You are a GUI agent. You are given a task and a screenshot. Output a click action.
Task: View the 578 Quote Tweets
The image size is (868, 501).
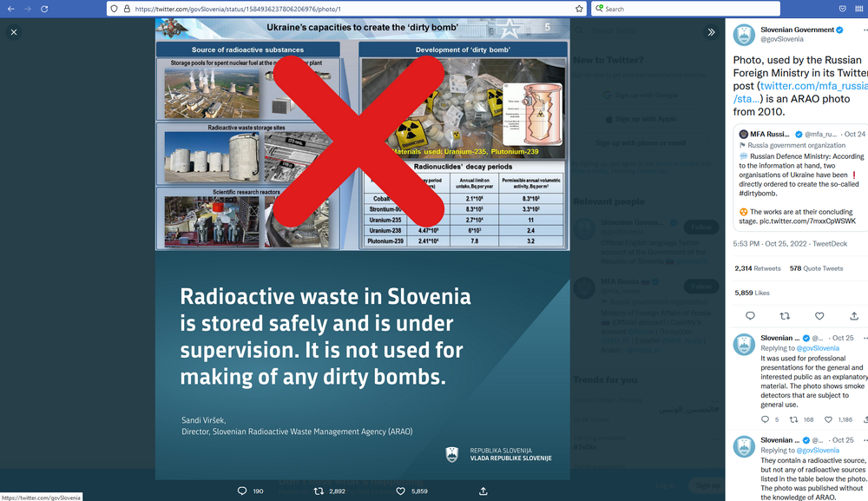coord(816,268)
